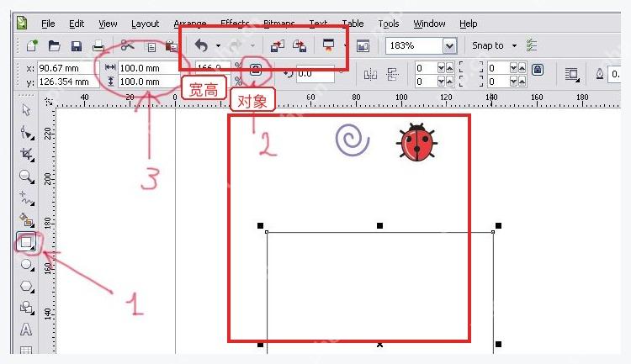This screenshot has height=364, width=631.
Task: Open the Snap to dropdown arrow
Action: tap(514, 46)
